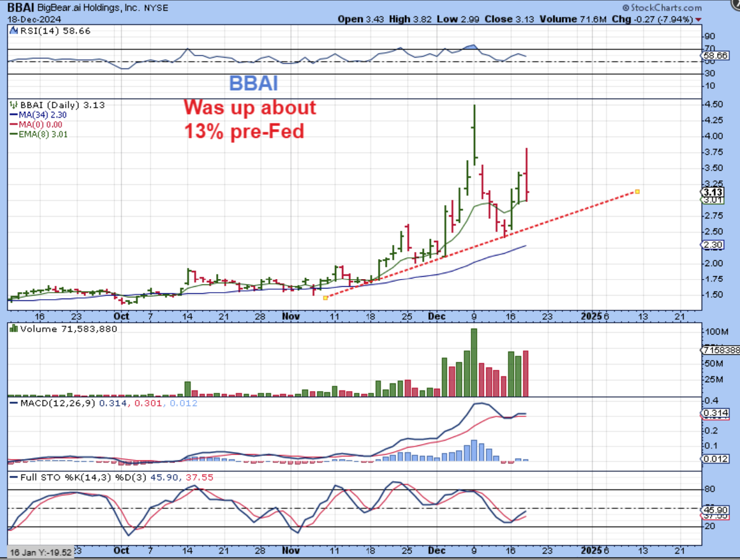740x560 pixels.
Task: Select the trendline end handle near Jan 13
Action: pyautogui.click(x=638, y=191)
